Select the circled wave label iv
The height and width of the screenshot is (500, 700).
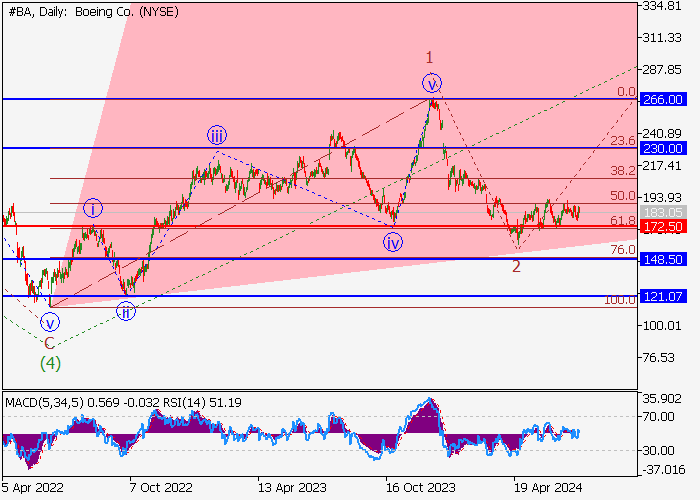393,242
